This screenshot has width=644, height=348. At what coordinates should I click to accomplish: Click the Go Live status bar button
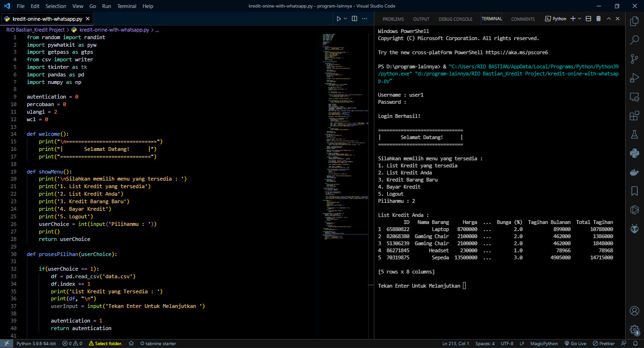point(575,343)
